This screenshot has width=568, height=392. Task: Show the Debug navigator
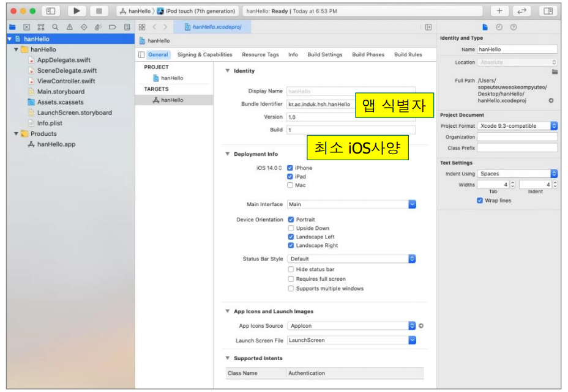98,27
